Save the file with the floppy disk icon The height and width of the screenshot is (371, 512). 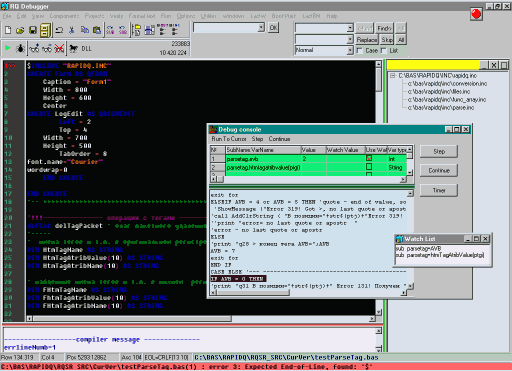pos(33,30)
